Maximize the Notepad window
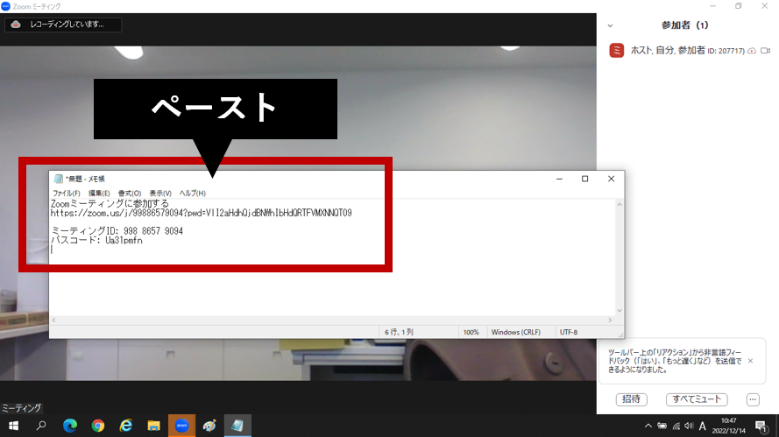The width and height of the screenshot is (779, 437). click(x=585, y=179)
